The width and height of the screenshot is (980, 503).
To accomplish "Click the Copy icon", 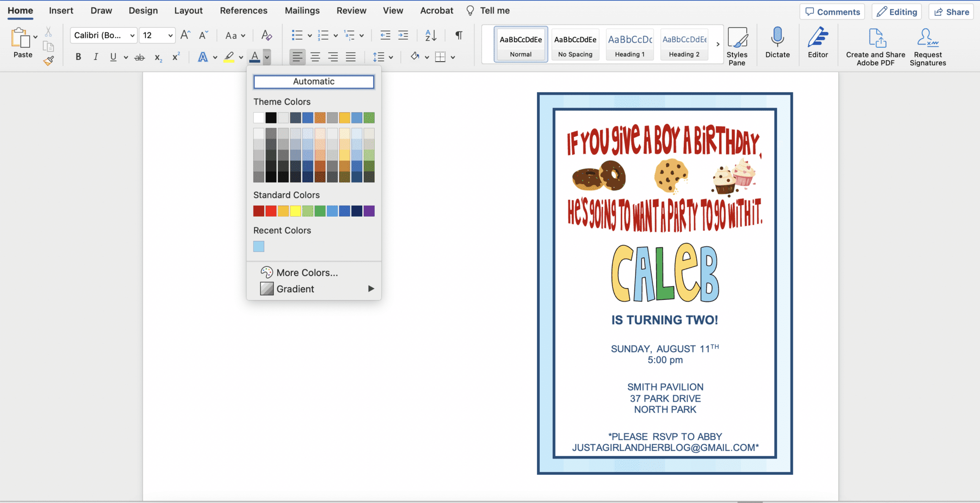I will [x=48, y=46].
